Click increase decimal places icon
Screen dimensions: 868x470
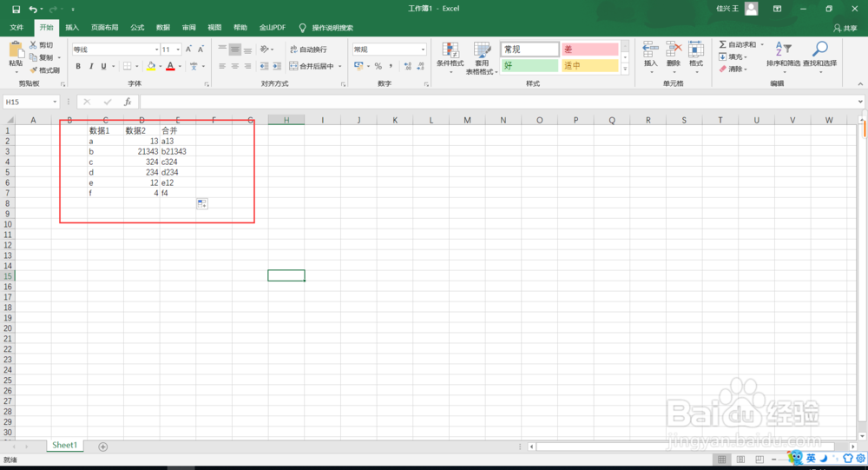(408, 66)
